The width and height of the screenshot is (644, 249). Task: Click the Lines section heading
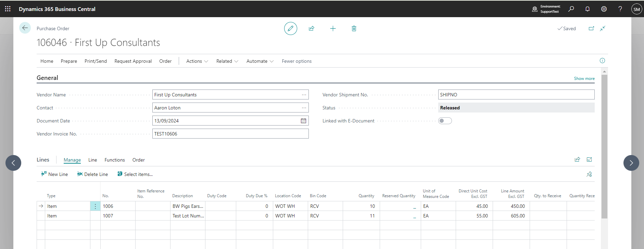43,159
